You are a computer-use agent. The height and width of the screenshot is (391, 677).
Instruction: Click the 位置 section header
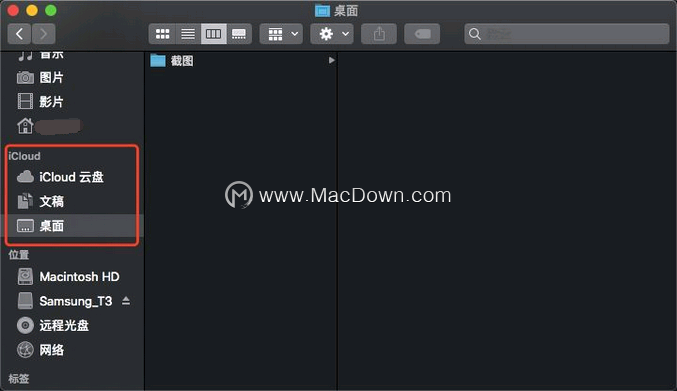coord(19,255)
